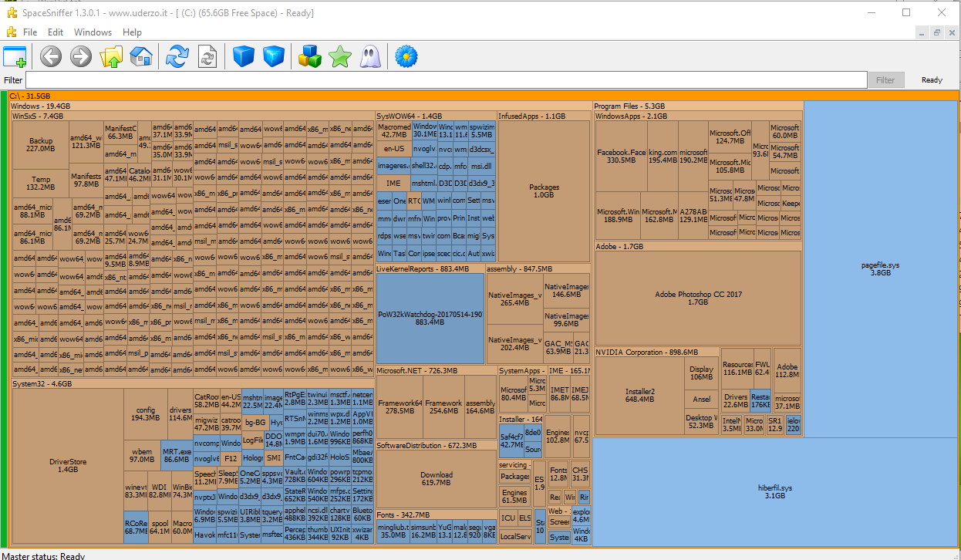Open a new view window
The height and width of the screenshot is (560, 961).
[15, 56]
